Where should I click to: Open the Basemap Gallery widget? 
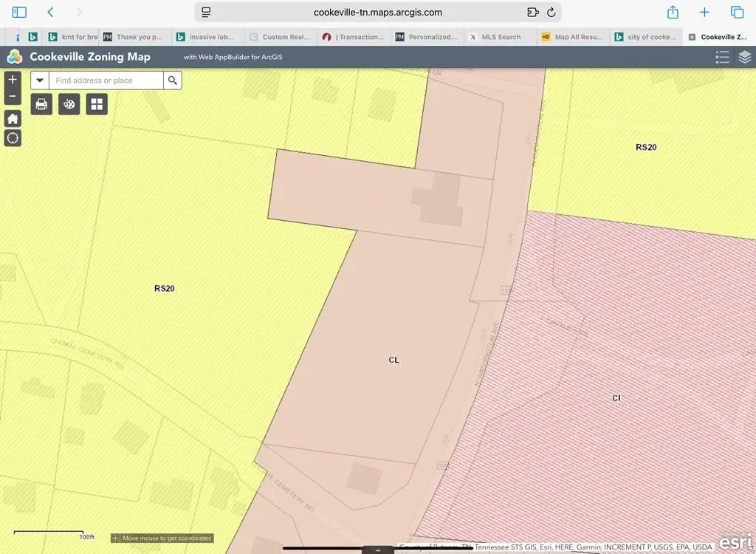click(97, 104)
